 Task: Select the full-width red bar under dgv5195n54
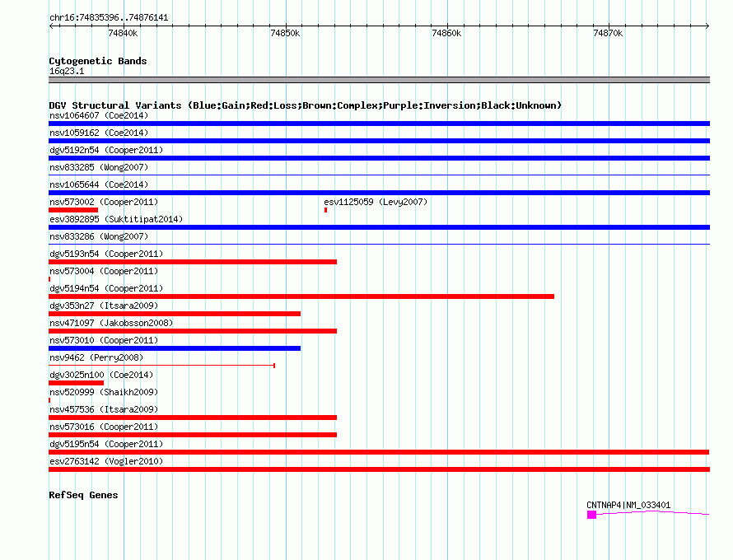point(379,452)
